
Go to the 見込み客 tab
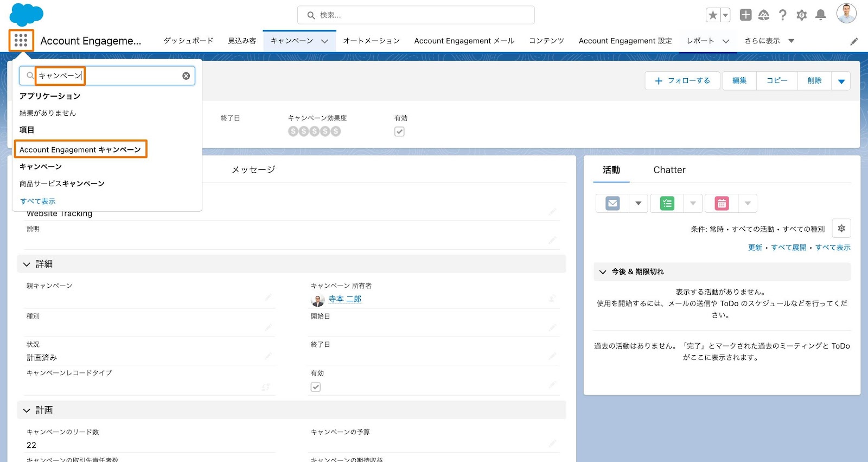point(242,41)
